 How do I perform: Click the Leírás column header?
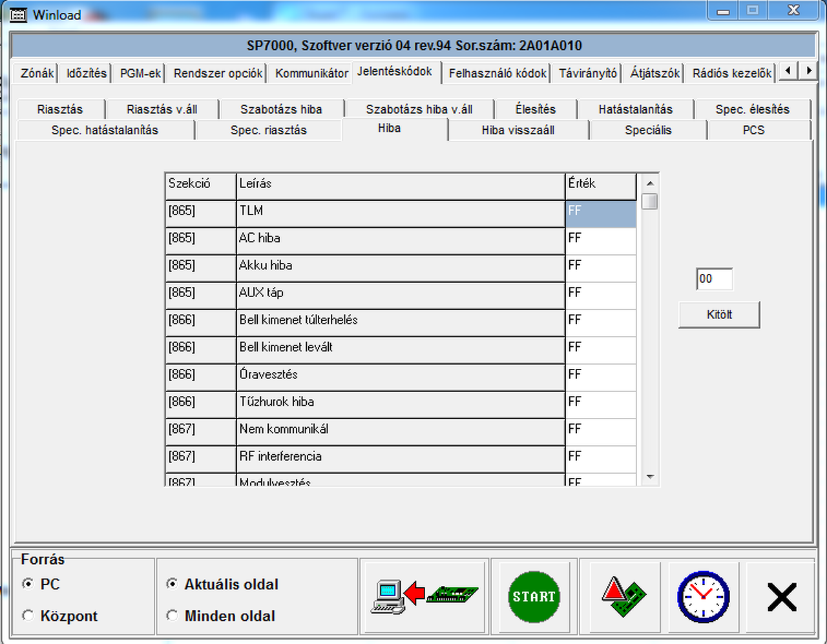401,187
